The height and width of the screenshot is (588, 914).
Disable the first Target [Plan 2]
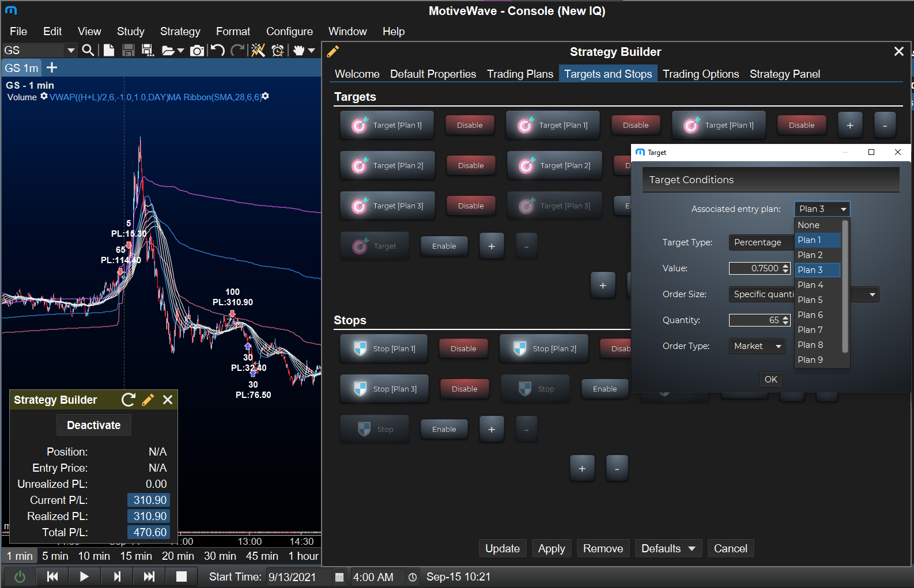pyautogui.click(x=471, y=165)
